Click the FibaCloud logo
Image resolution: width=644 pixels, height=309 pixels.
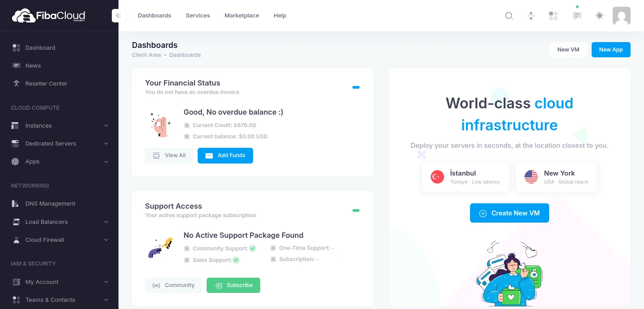coord(48,17)
